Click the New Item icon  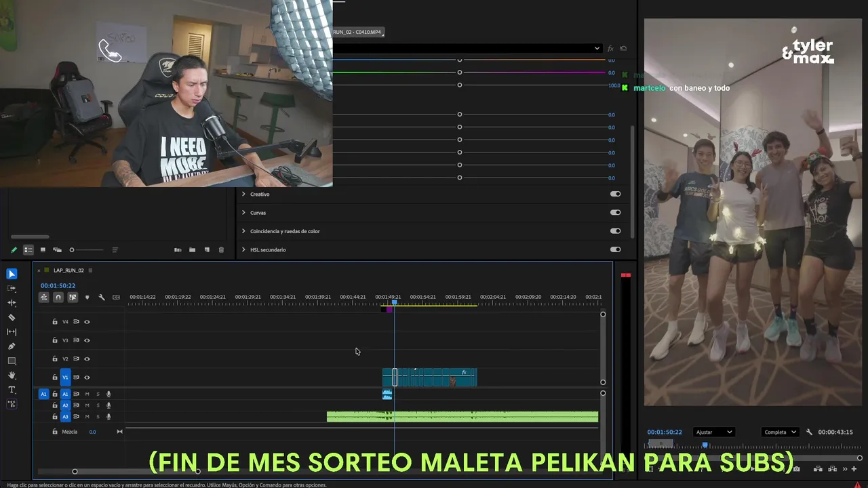207,250
